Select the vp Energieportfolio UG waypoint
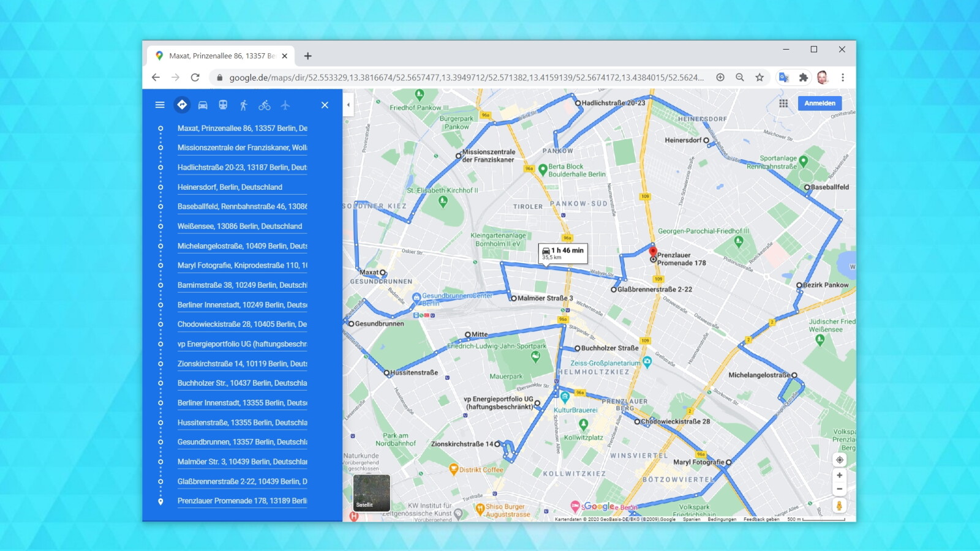 click(x=242, y=343)
